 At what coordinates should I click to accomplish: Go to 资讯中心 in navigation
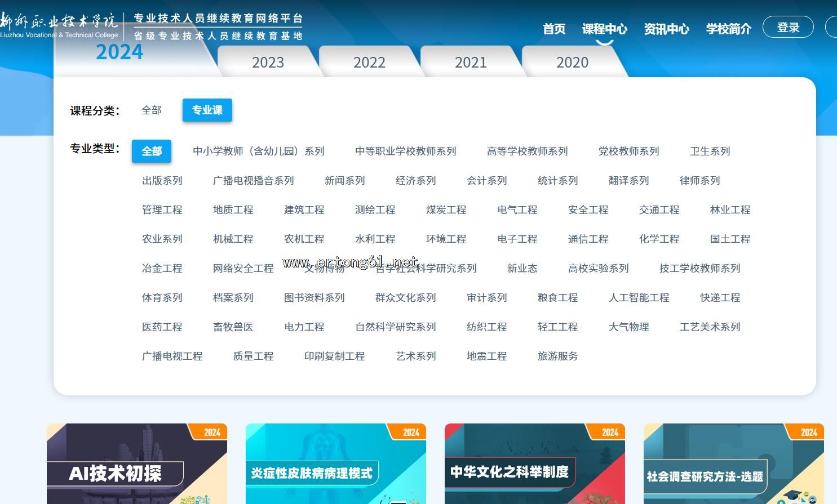click(666, 29)
